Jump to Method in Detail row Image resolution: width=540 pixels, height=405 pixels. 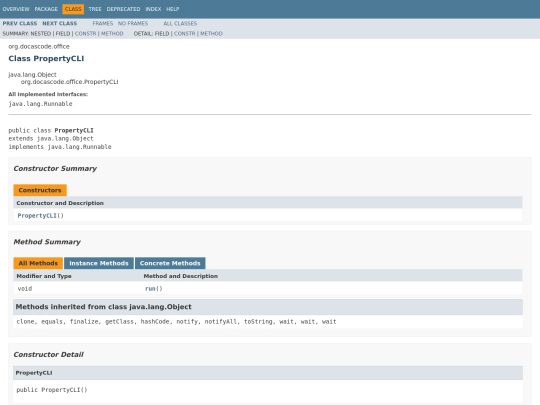(x=211, y=33)
